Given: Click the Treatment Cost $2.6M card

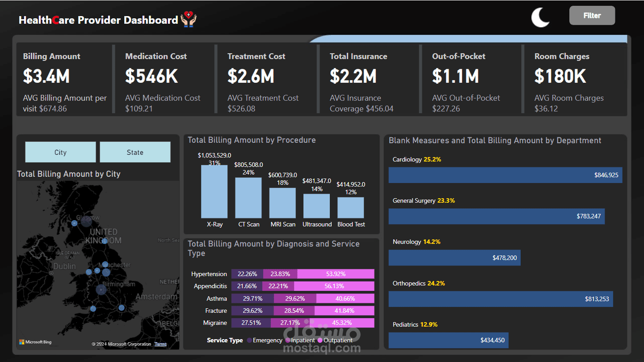Looking at the screenshot, I should tap(267, 80).
